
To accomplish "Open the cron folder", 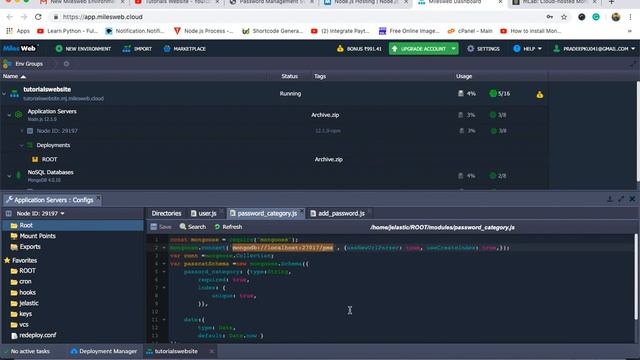I will (25, 282).
